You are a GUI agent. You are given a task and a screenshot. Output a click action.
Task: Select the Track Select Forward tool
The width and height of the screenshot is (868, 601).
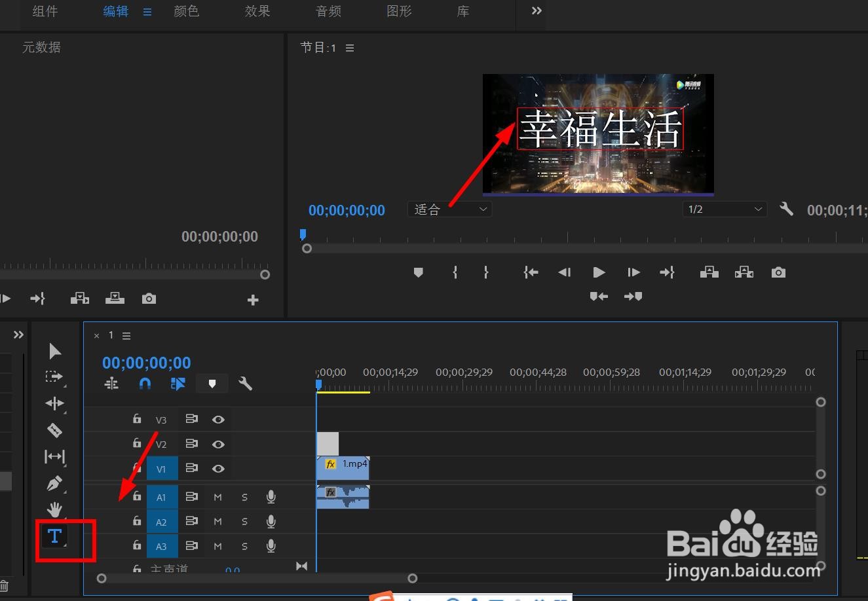(54, 377)
